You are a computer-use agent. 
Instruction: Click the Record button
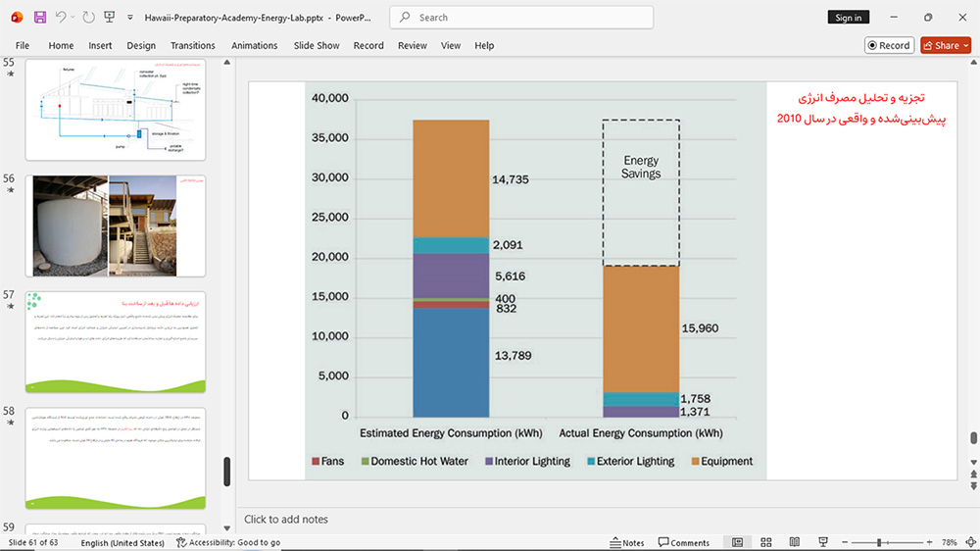pyautogui.click(x=890, y=45)
